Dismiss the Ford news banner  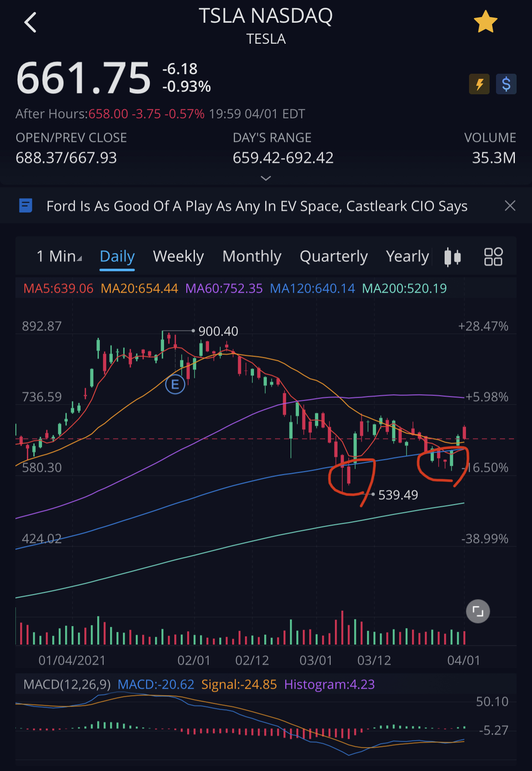click(510, 206)
